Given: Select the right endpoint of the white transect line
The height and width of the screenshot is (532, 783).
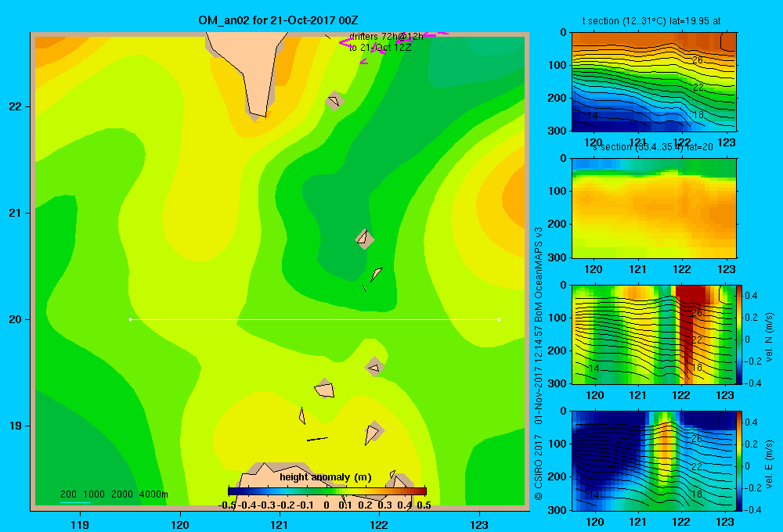Looking at the screenshot, I should tap(500, 319).
